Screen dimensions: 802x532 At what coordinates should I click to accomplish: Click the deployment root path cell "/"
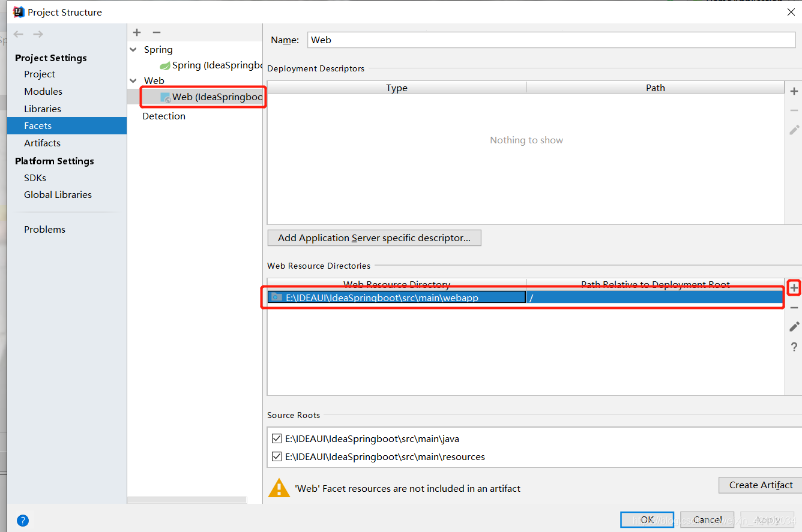[x=655, y=297]
